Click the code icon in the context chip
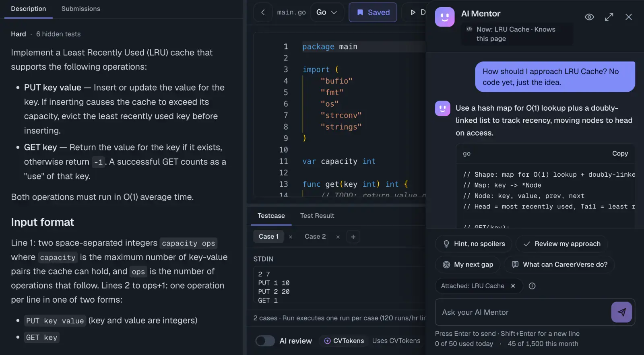This screenshot has width=644, height=355. 469,29
